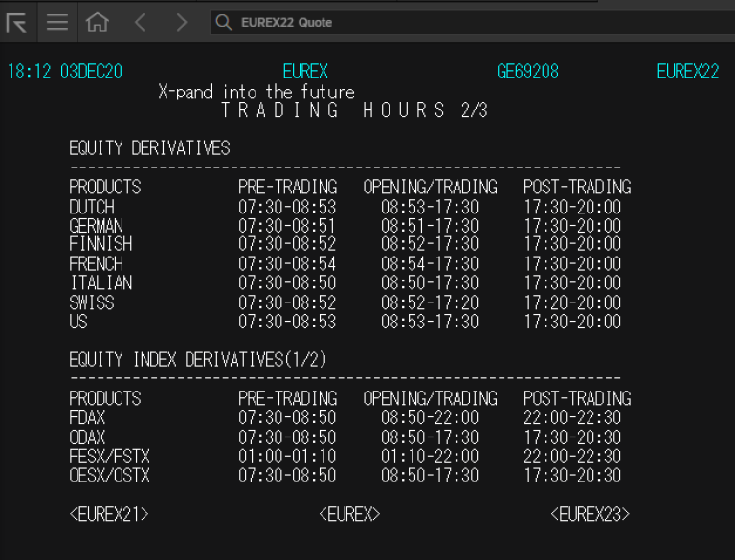Image resolution: width=735 pixels, height=560 pixels.
Task: Click FDAX trading time 08:50-22:00
Action: 430,417
